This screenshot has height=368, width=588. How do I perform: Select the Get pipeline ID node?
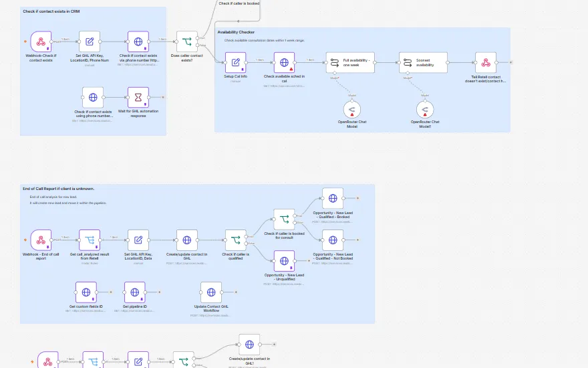[134, 292]
